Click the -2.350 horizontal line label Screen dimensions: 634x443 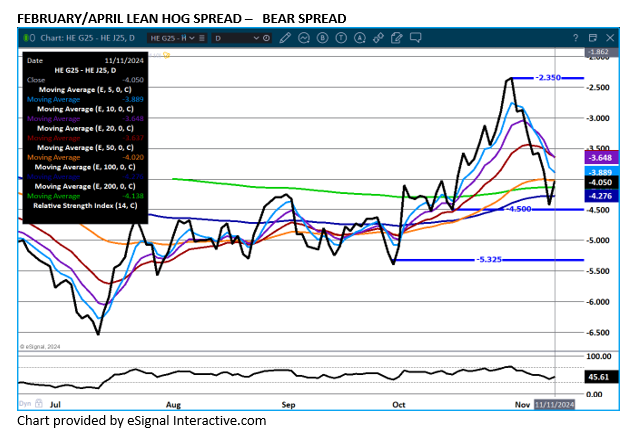click(551, 77)
